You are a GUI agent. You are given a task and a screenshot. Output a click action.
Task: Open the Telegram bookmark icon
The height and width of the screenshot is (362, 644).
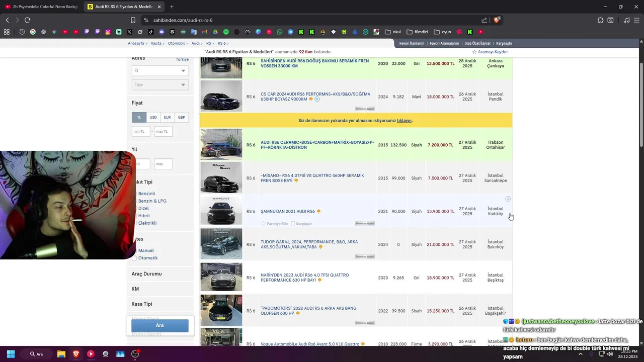(290, 32)
